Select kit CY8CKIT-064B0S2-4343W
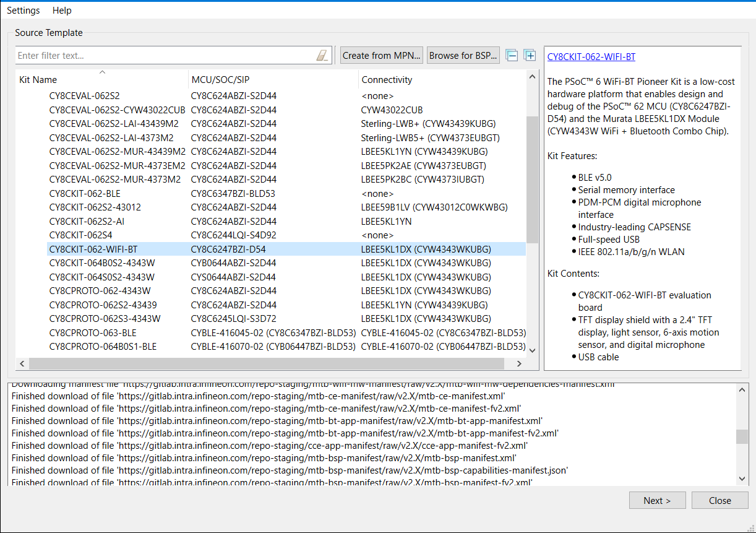 point(102,263)
